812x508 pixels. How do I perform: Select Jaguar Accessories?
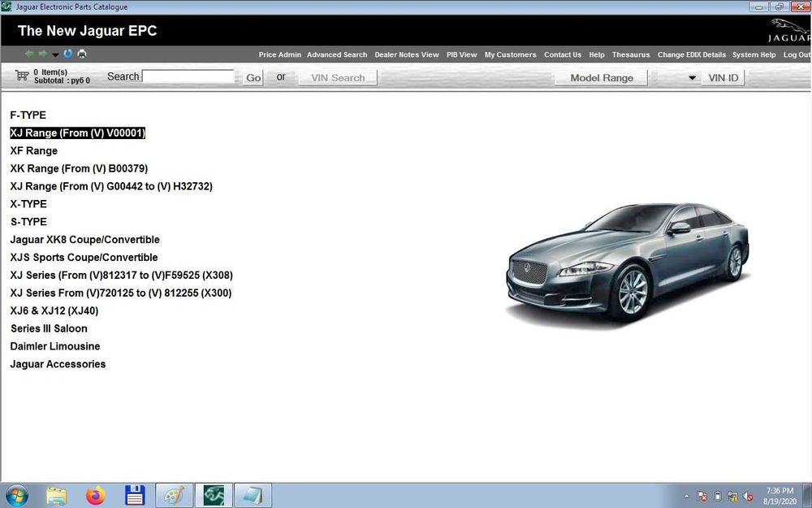58,364
